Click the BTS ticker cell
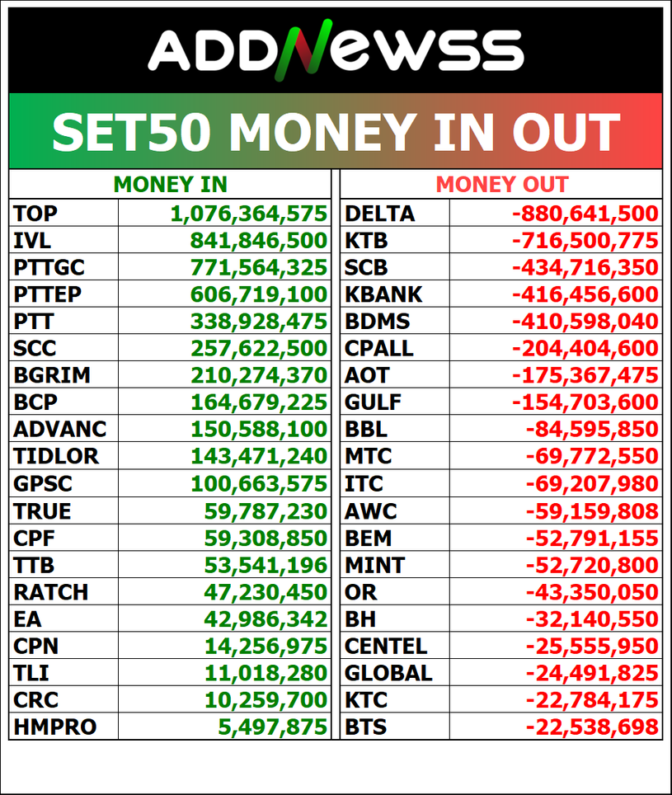 (x=394, y=727)
